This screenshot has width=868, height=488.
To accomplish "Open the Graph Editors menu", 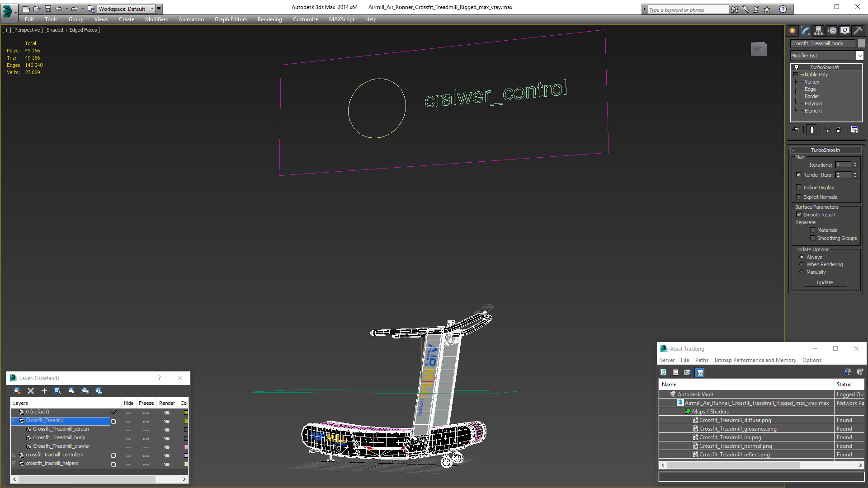I will [231, 19].
